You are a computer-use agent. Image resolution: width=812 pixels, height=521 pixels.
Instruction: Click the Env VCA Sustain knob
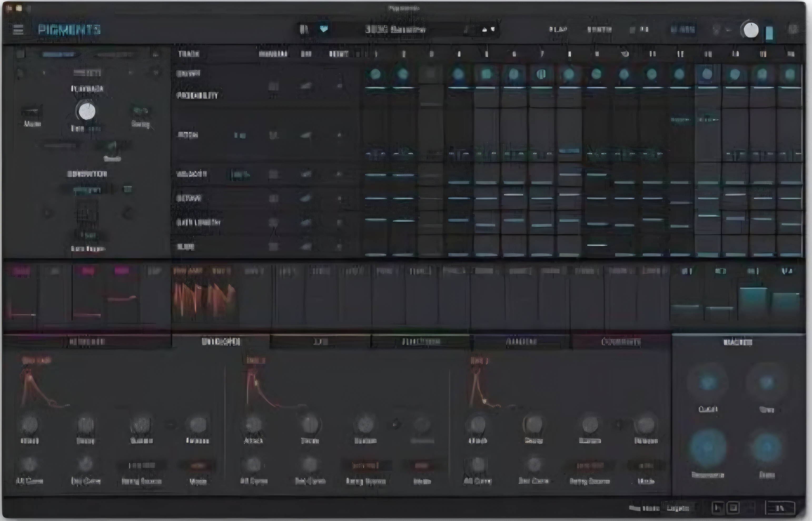pos(141,425)
